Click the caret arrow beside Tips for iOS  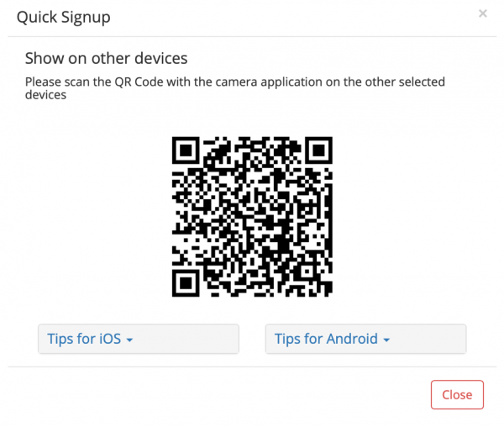[130, 340]
